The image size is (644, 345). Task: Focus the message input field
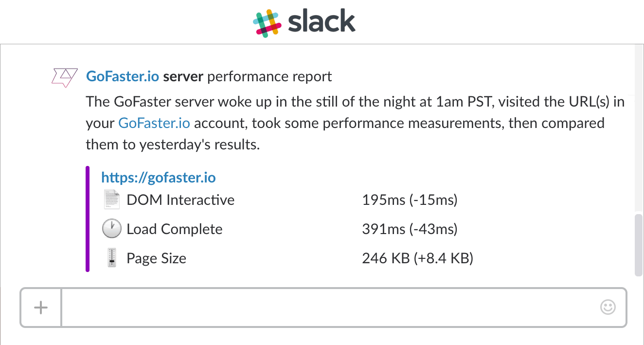[331, 308]
